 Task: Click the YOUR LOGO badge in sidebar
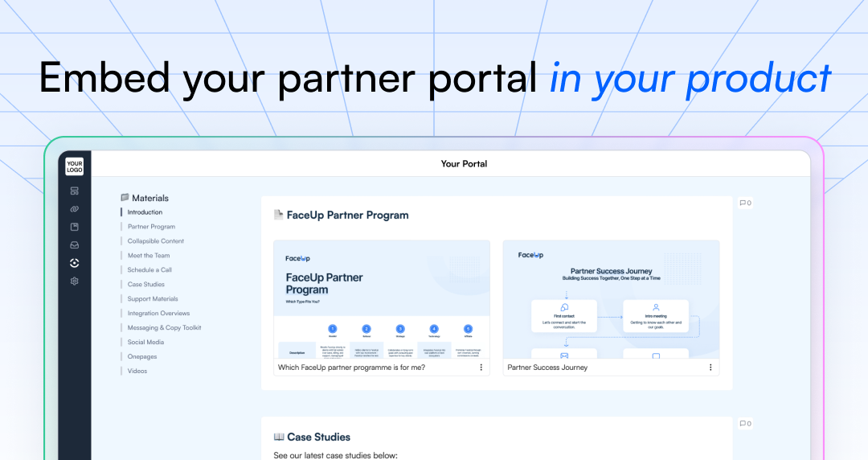coord(74,166)
